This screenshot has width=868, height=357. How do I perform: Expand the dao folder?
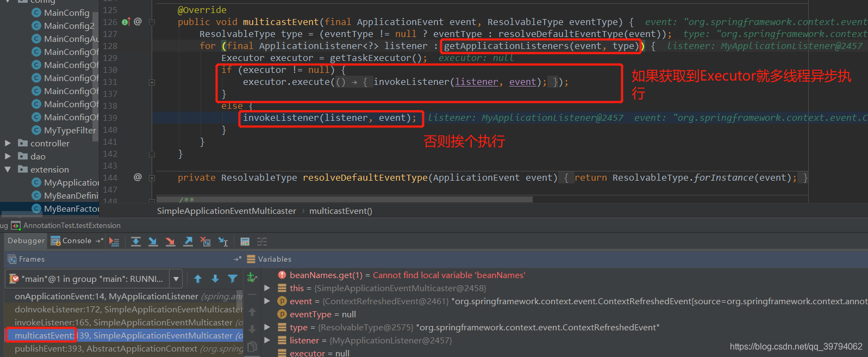(x=8, y=156)
